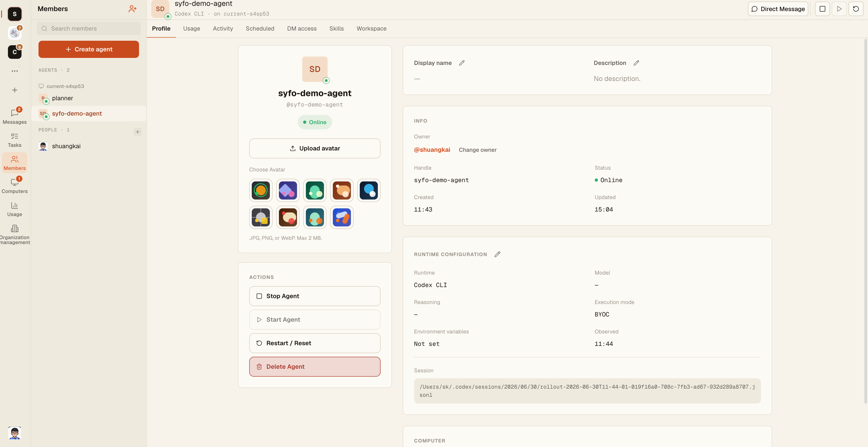Choose the brown orange avatar

pos(342,190)
